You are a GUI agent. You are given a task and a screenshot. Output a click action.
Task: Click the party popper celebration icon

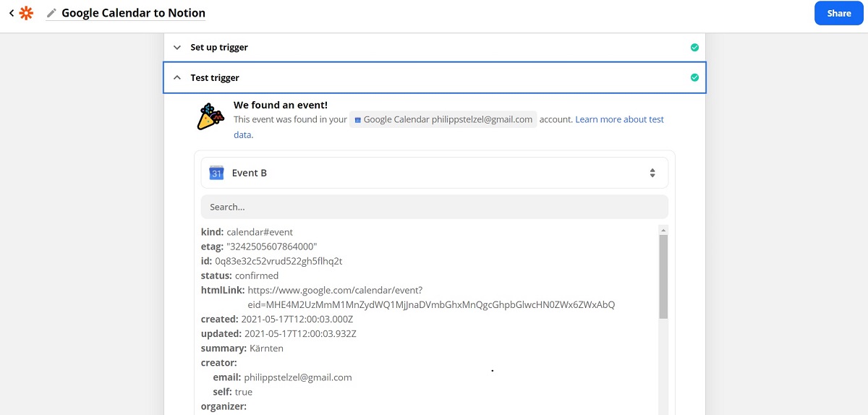pyautogui.click(x=210, y=116)
